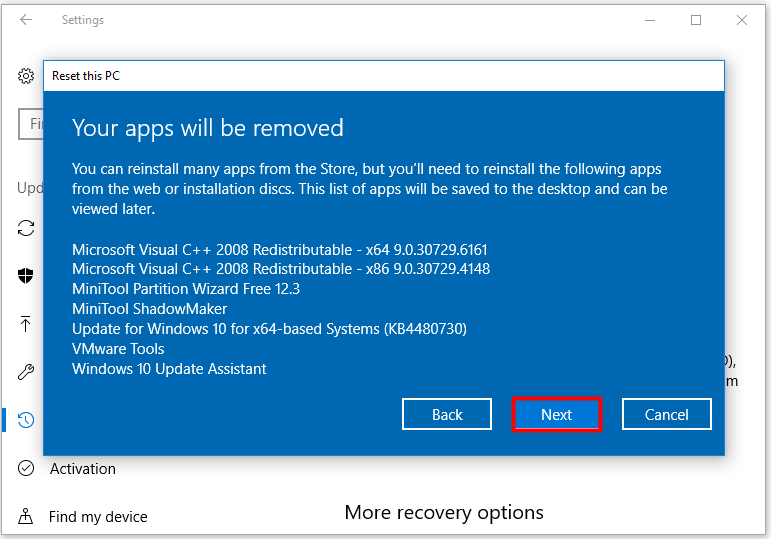Open the Find my device page
Viewport: 771px width, 539px height.
tap(98, 517)
